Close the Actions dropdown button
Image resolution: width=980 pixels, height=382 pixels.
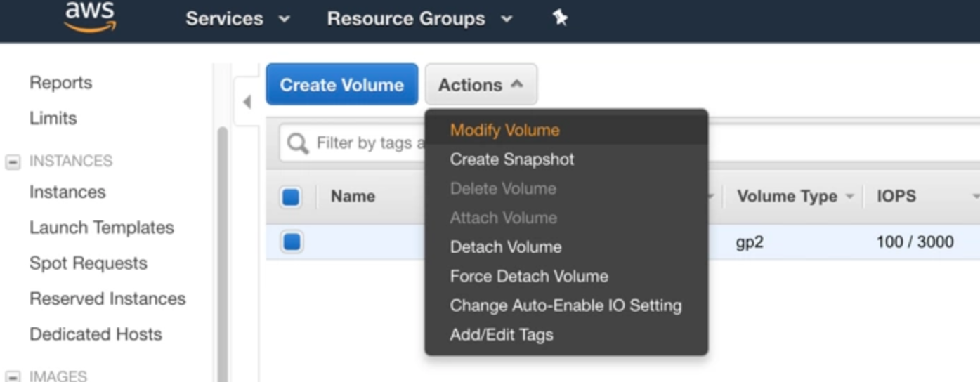[x=481, y=85]
